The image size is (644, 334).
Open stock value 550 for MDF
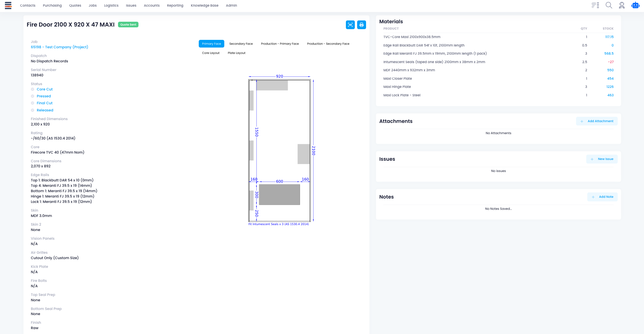(x=610, y=70)
